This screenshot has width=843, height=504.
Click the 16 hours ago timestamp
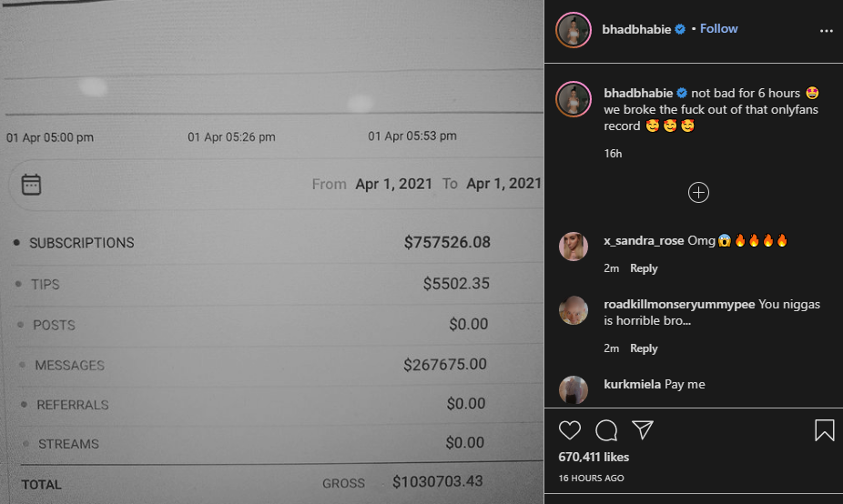click(x=591, y=478)
